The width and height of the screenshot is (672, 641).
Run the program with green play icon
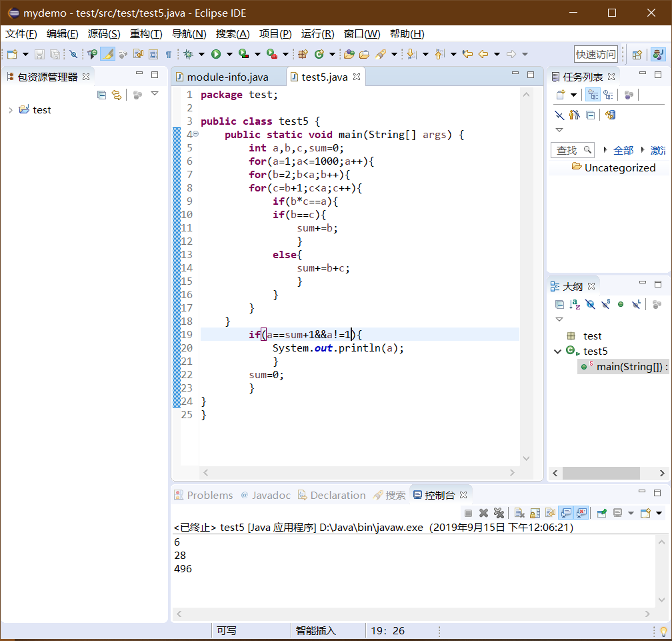tap(216, 54)
